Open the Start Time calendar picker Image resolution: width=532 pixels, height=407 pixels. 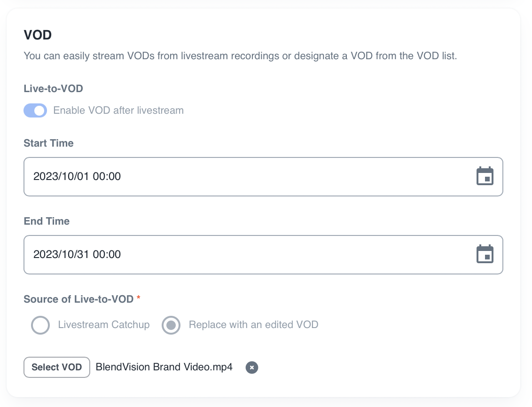coord(485,177)
